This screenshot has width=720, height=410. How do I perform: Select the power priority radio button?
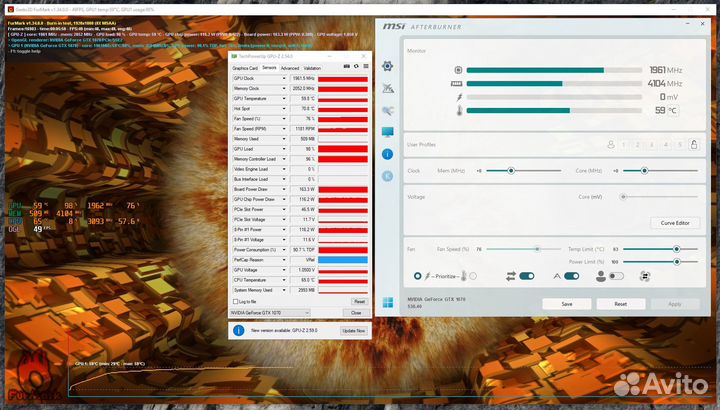417,276
